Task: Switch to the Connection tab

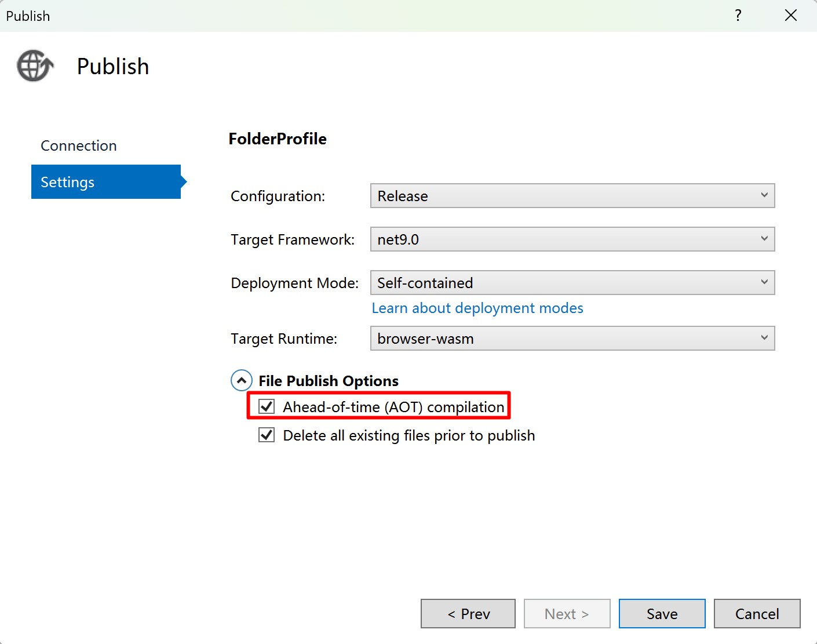Action: pyautogui.click(x=79, y=145)
